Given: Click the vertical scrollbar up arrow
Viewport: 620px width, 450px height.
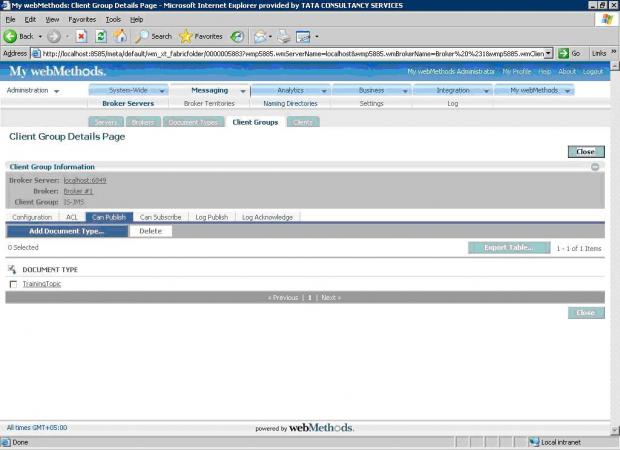Looking at the screenshot, I should [x=615, y=66].
